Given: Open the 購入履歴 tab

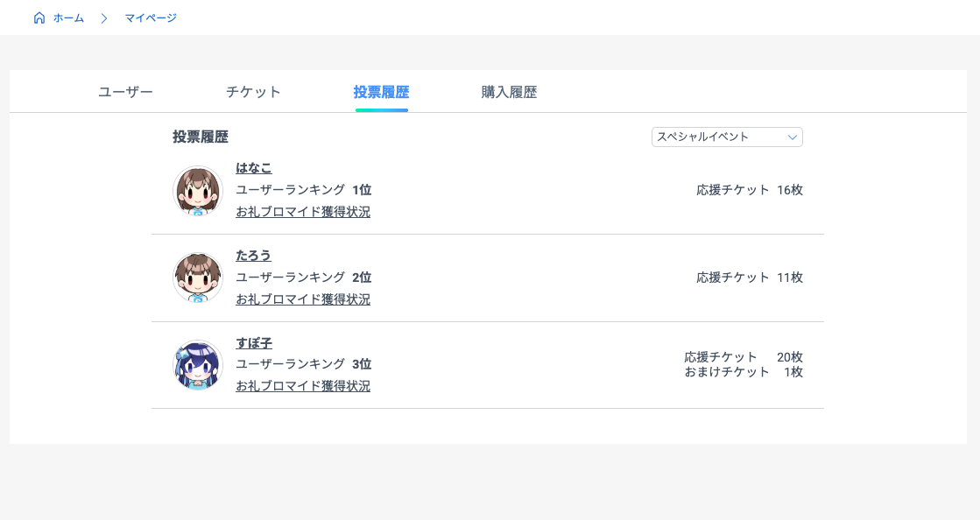Looking at the screenshot, I should pos(510,92).
